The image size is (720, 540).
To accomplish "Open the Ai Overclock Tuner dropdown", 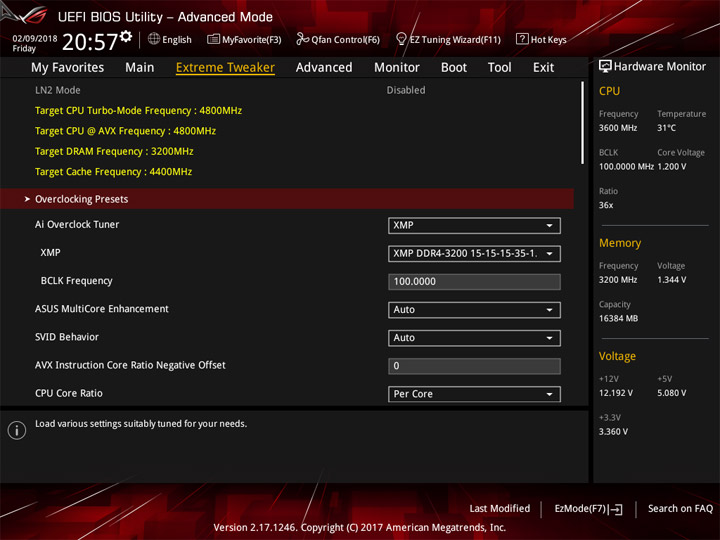I will point(474,225).
